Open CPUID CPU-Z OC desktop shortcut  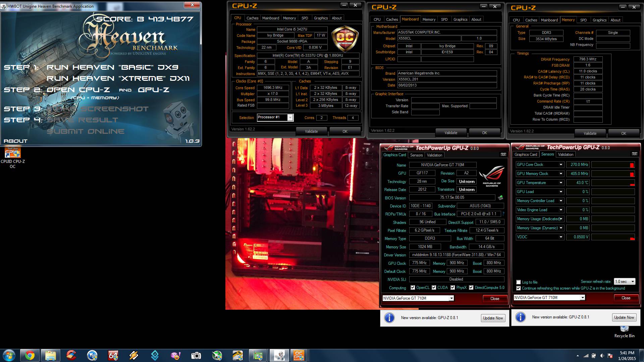(13, 157)
